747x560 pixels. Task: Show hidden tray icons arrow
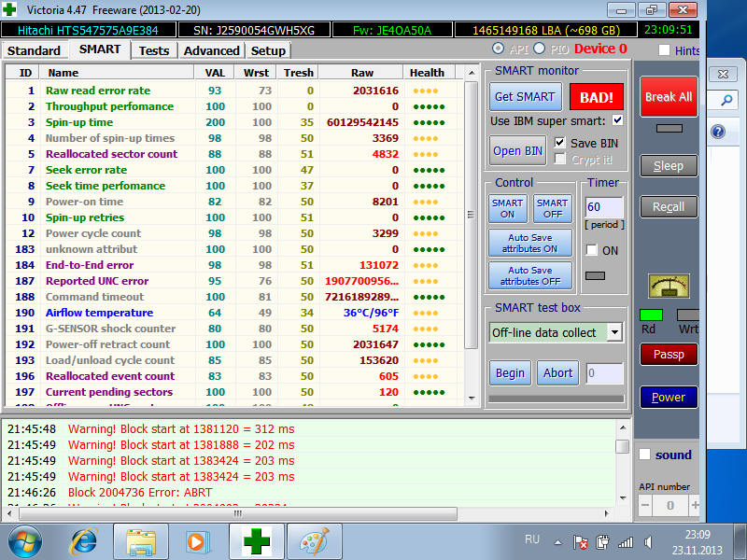(557, 542)
